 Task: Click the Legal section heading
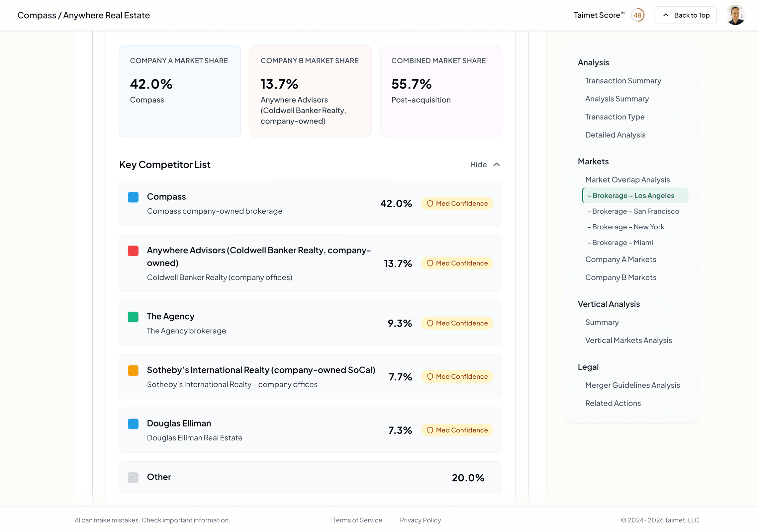588,367
